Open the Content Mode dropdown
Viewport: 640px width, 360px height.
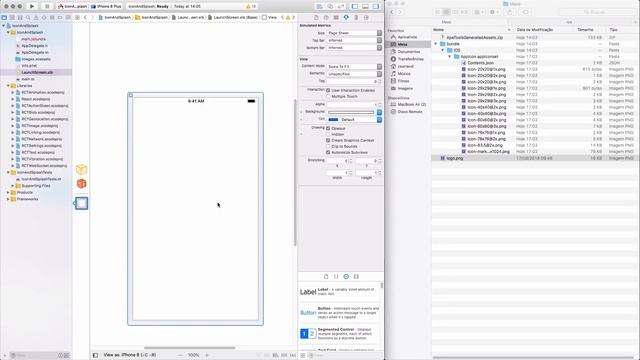tap(354, 67)
